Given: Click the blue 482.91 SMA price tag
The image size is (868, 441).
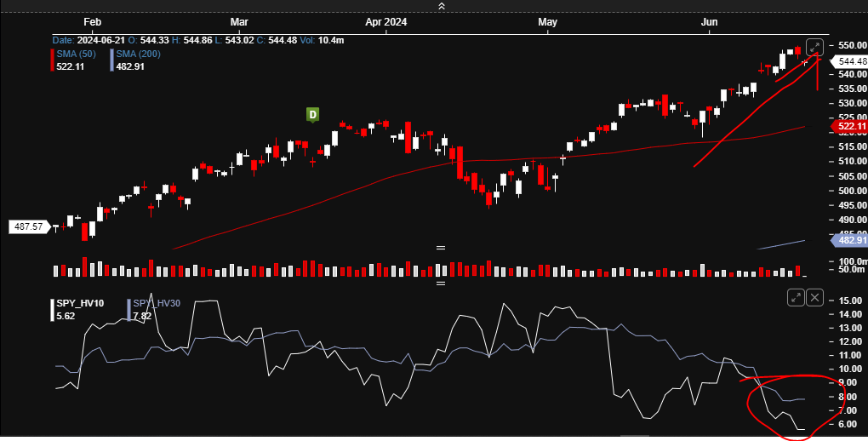Looking at the screenshot, I should pos(850,240).
